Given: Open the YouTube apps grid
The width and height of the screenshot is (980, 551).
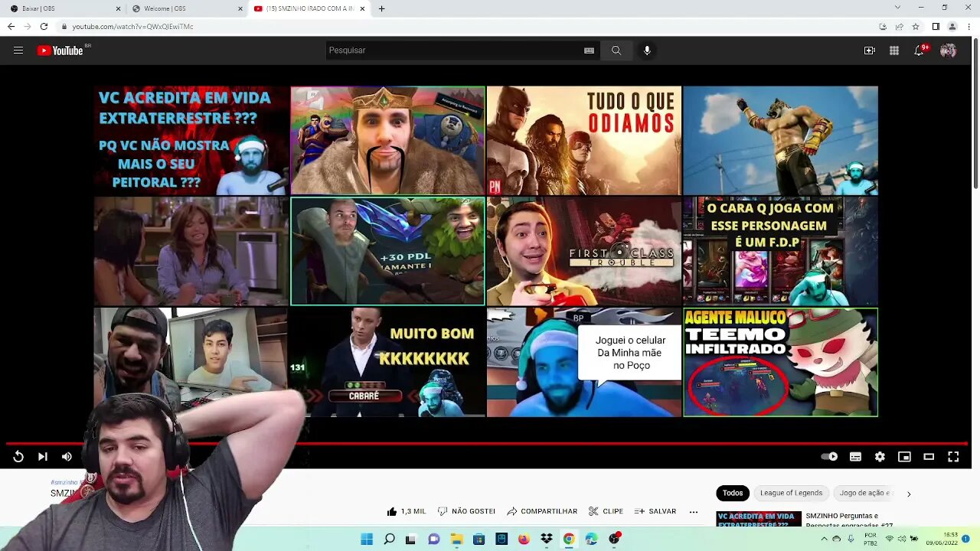Looking at the screenshot, I should [x=894, y=51].
